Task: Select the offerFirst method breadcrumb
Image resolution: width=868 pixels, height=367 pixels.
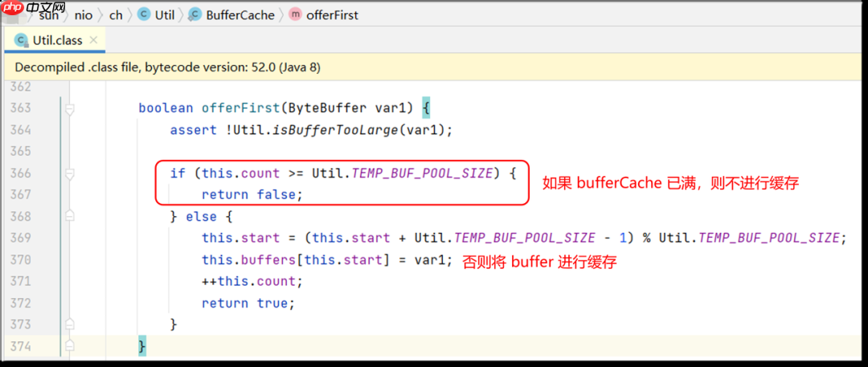Action: click(332, 15)
